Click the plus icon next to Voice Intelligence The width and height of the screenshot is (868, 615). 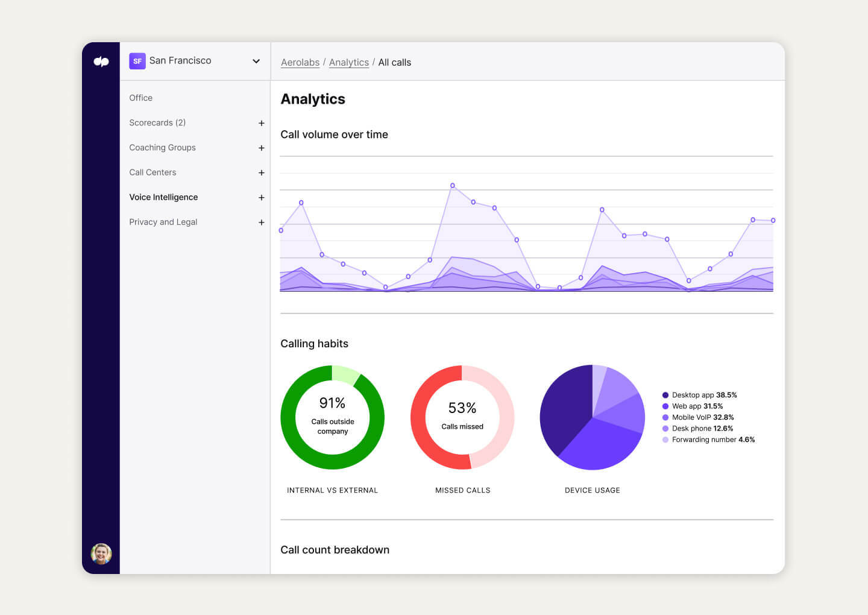(x=262, y=197)
